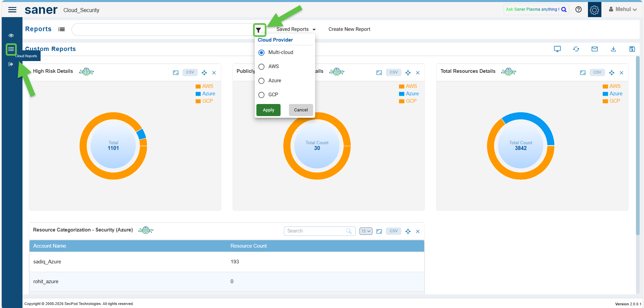Click the help question mark icon
Screen dimensions: 644x308
coord(578,9)
